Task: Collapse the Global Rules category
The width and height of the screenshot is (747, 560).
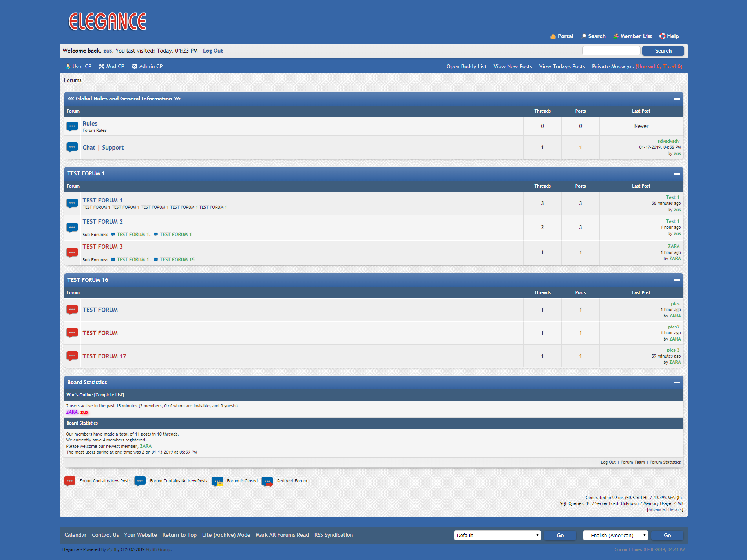Action: pos(677,99)
